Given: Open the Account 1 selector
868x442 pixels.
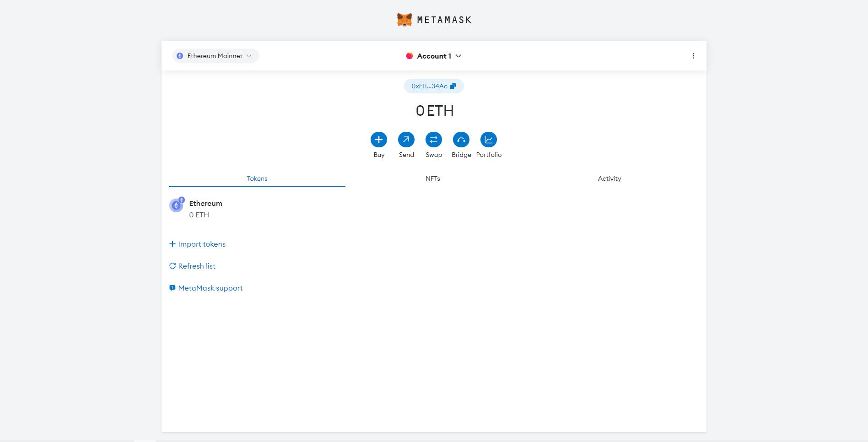Looking at the screenshot, I should [x=434, y=56].
